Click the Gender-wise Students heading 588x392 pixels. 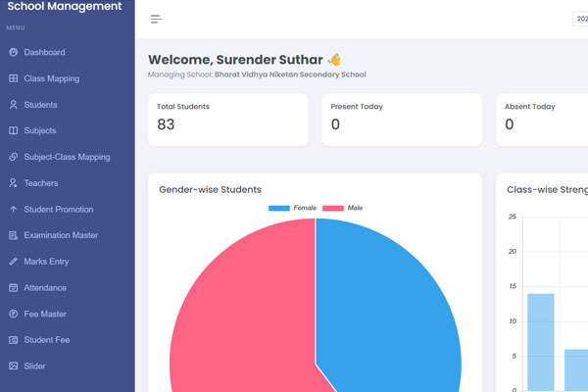click(210, 190)
